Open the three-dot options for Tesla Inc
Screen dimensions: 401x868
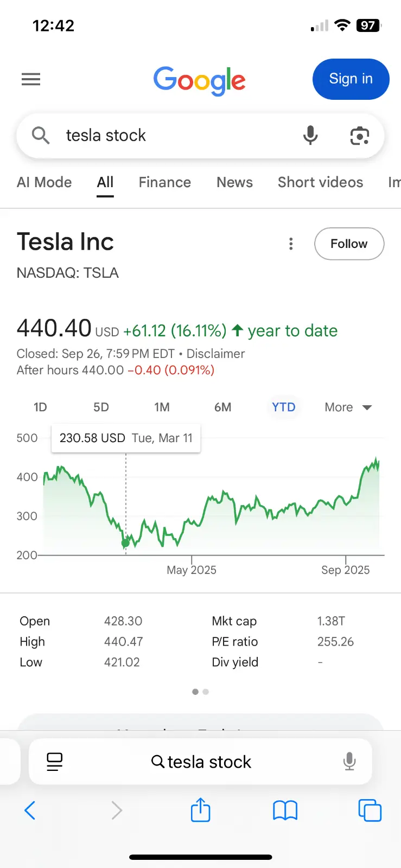point(291,244)
